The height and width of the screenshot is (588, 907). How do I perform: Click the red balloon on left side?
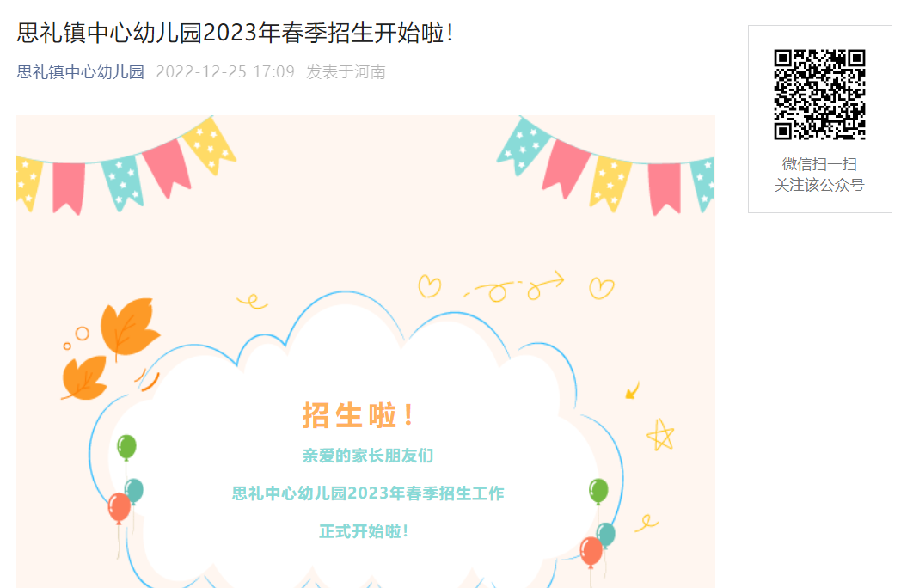pyautogui.click(x=120, y=508)
